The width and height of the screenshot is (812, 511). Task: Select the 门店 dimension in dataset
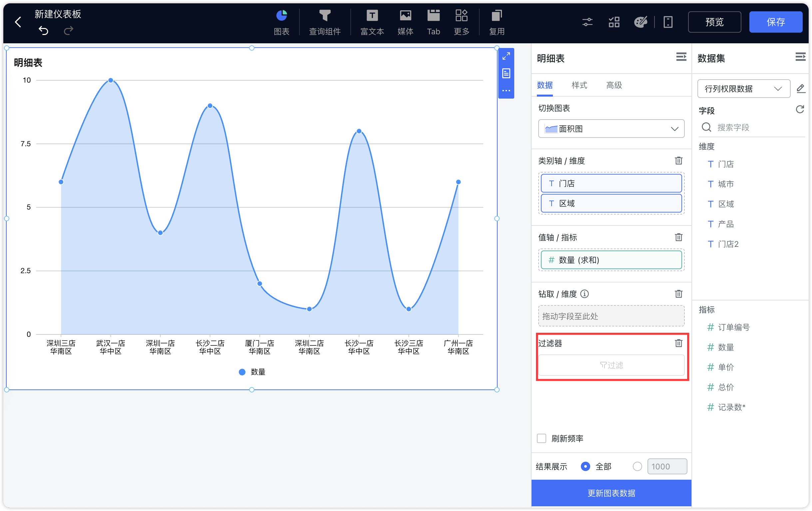[x=720, y=164]
